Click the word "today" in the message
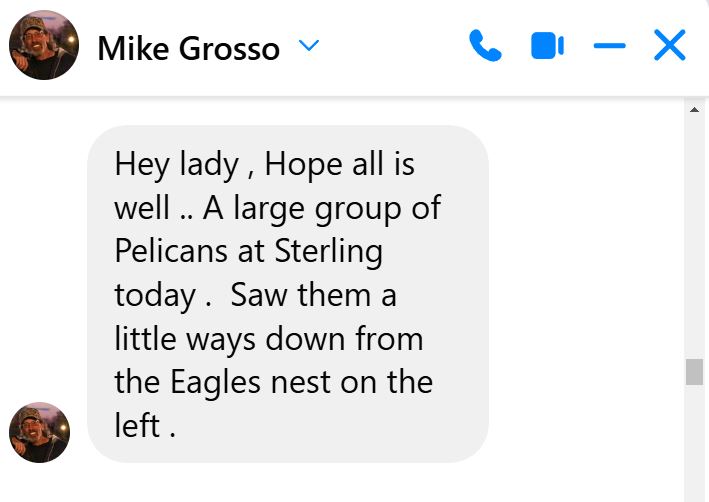This screenshot has width=709, height=502. coord(154,295)
